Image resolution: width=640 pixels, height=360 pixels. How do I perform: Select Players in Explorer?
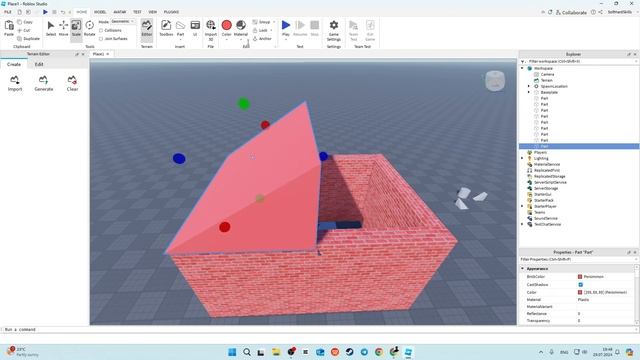pyautogui.click(x=540, y=152)
